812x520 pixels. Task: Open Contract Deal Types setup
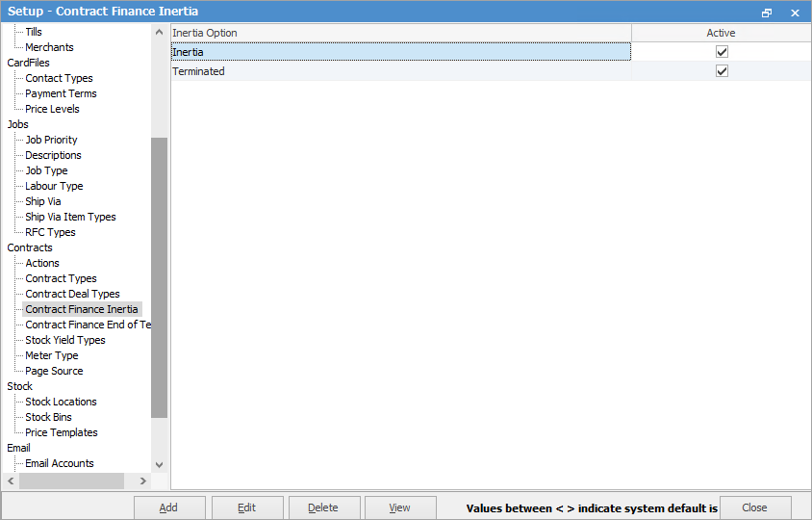pos(72,294)
